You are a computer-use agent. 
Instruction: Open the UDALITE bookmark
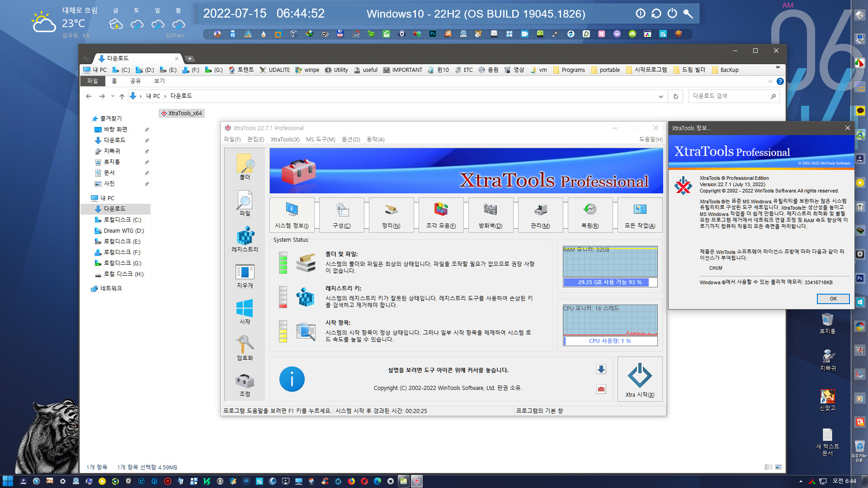point(275,70)
